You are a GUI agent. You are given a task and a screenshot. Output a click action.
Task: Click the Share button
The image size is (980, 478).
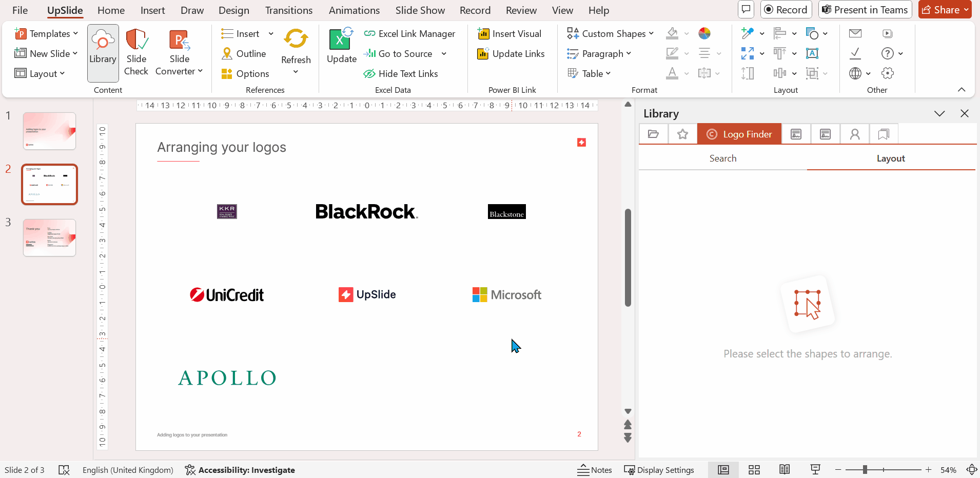pyautogui.click(x=945, y=10)
